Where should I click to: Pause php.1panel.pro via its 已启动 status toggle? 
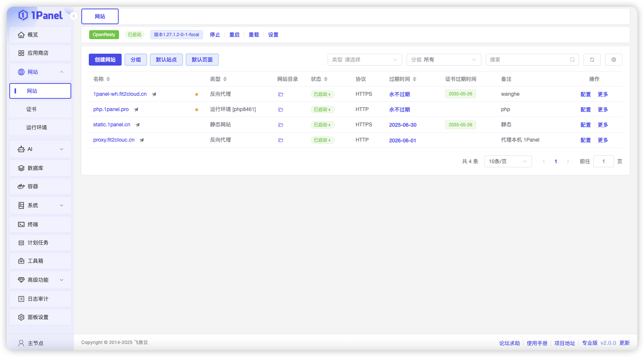[x=322, y=109]
